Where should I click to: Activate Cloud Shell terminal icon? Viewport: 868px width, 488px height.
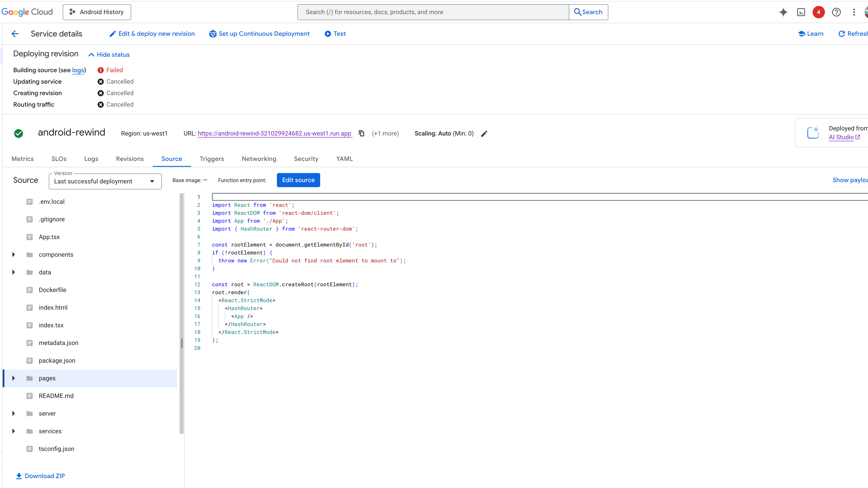pos(801,12)
